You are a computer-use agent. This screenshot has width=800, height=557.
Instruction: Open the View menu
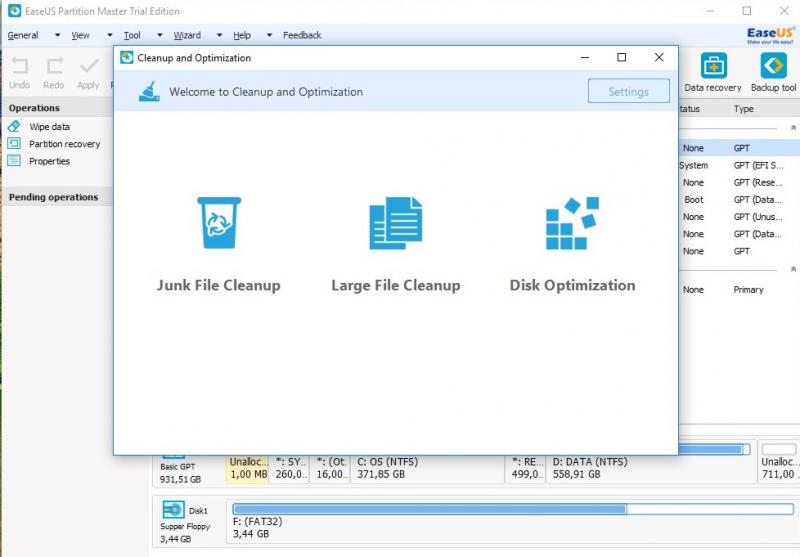coord(80,35)
